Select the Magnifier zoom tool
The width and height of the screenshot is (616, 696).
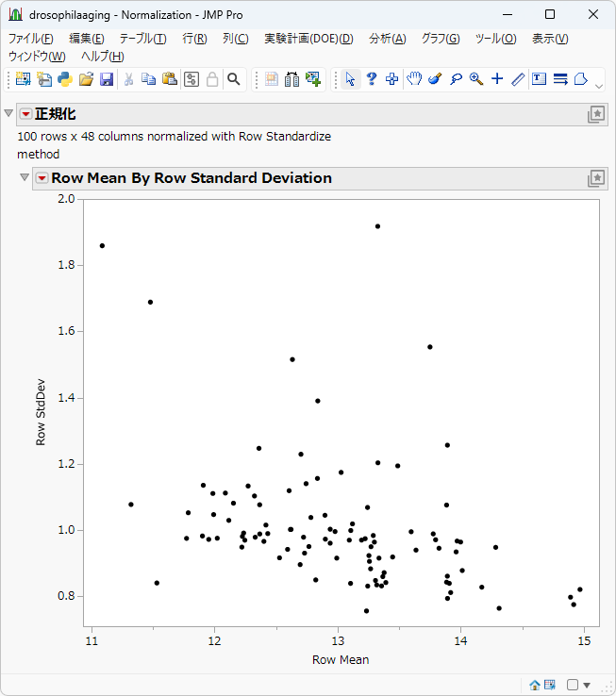tap(476, 79)
